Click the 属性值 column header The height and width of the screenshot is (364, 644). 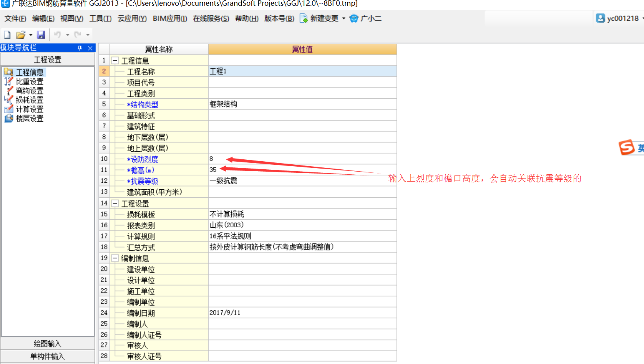click(302, 49)
